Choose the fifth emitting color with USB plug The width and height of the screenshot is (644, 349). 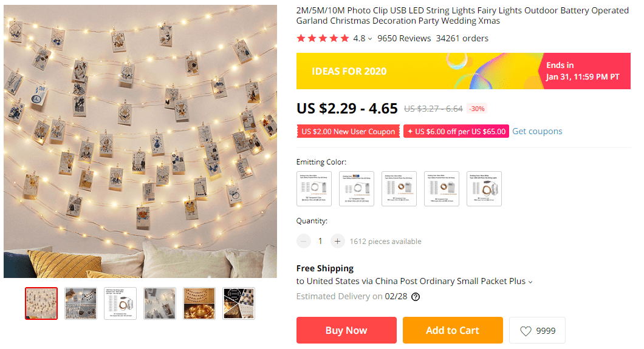click(484, 189)
